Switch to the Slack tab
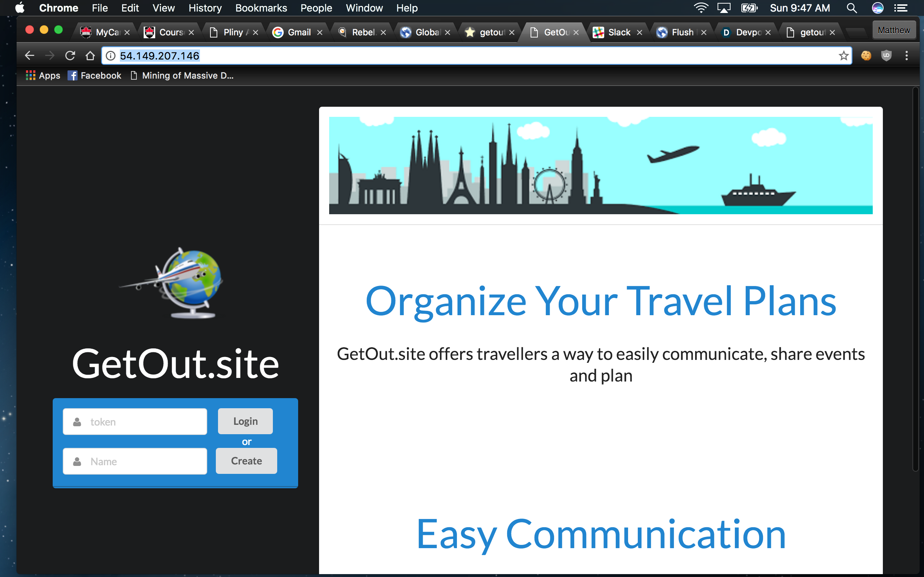Screen dimensions: 924x577 (618, 32)
